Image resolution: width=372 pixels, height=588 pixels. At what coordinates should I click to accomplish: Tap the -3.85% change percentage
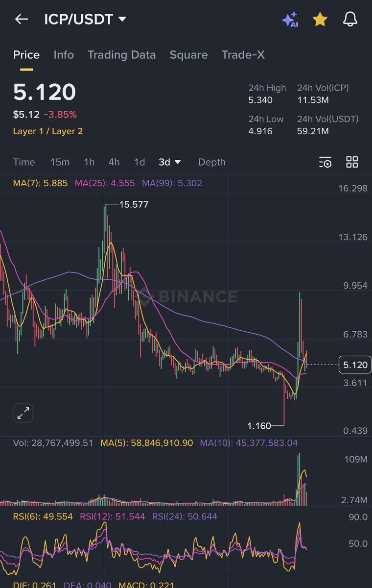point(60,115)
